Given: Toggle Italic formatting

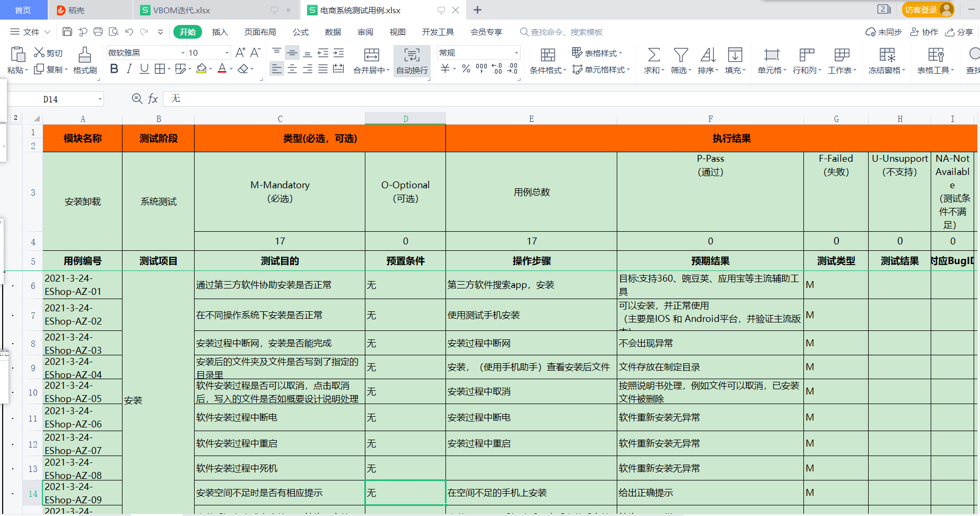Looking at the screenshot, I should (x=129, y=68).
